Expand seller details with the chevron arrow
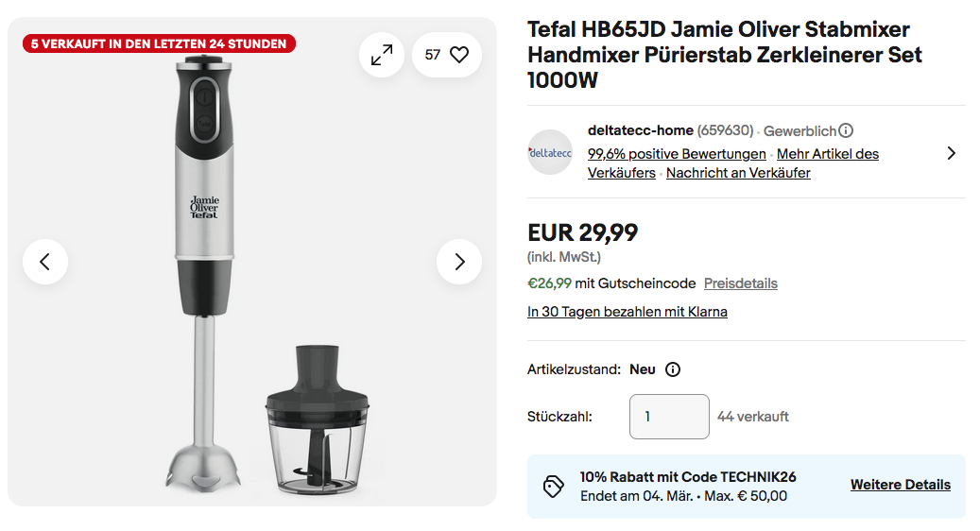The image size is (980, 531). (951, 153)
